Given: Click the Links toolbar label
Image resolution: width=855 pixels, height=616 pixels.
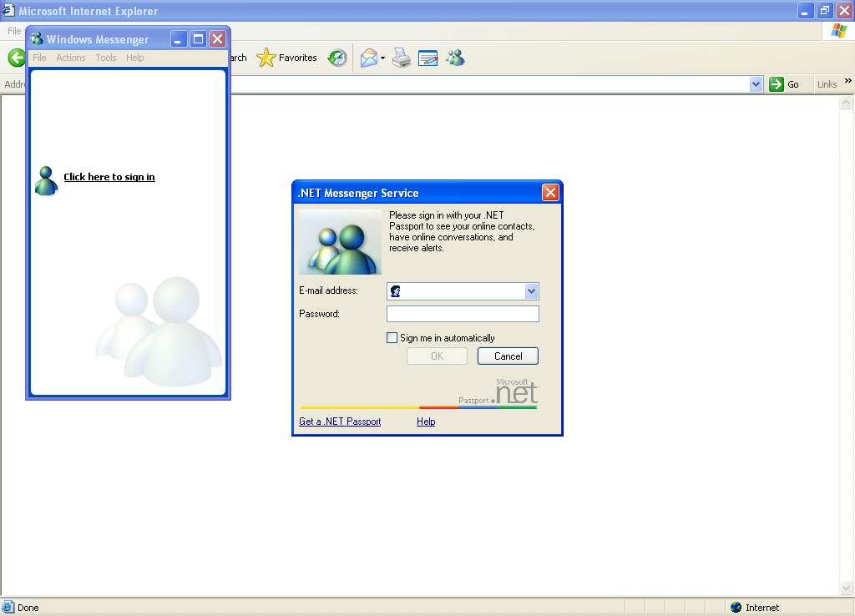Looking at the screenshot, I should click(x=827, y=84).
